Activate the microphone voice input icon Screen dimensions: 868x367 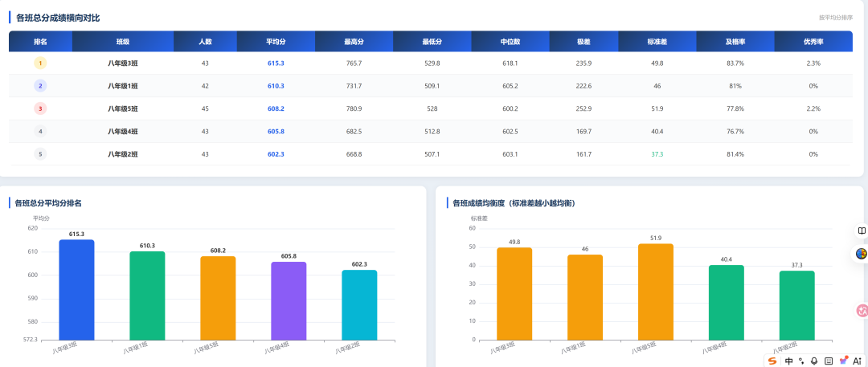point(814,361)
